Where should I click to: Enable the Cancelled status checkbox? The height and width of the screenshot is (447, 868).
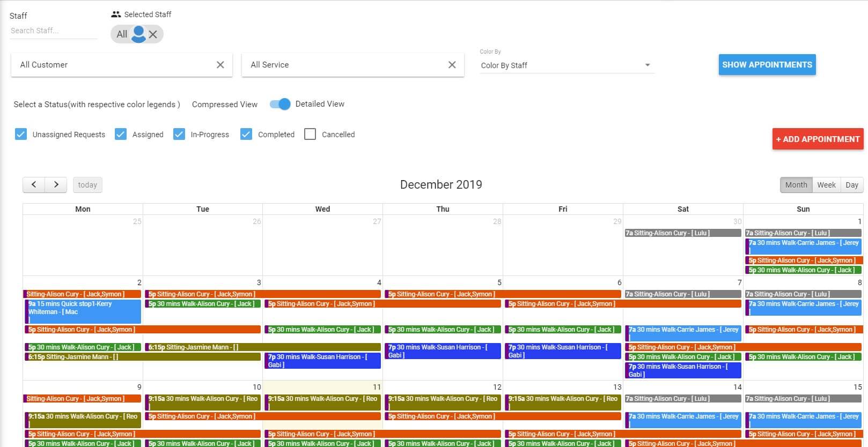coord(310,134)
